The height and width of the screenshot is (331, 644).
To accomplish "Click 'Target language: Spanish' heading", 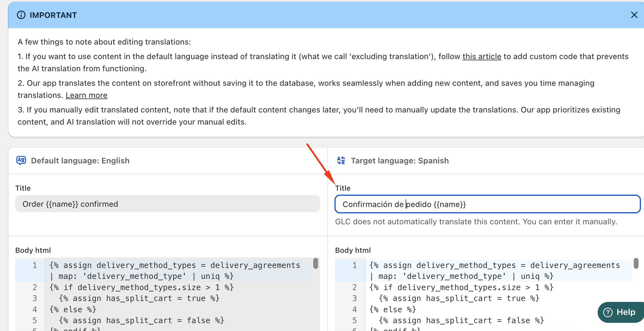I will (400, 161).
